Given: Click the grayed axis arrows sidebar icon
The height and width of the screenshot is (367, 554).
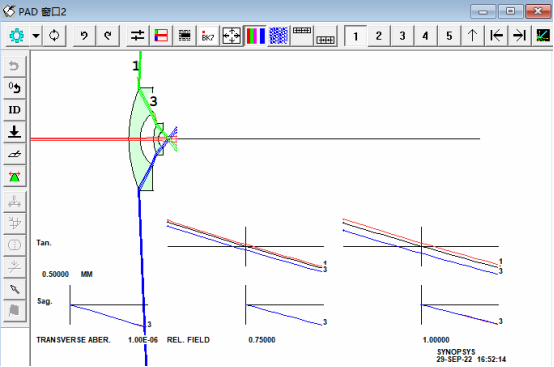Looking at the screenshot, I should (x=14, y=202).
